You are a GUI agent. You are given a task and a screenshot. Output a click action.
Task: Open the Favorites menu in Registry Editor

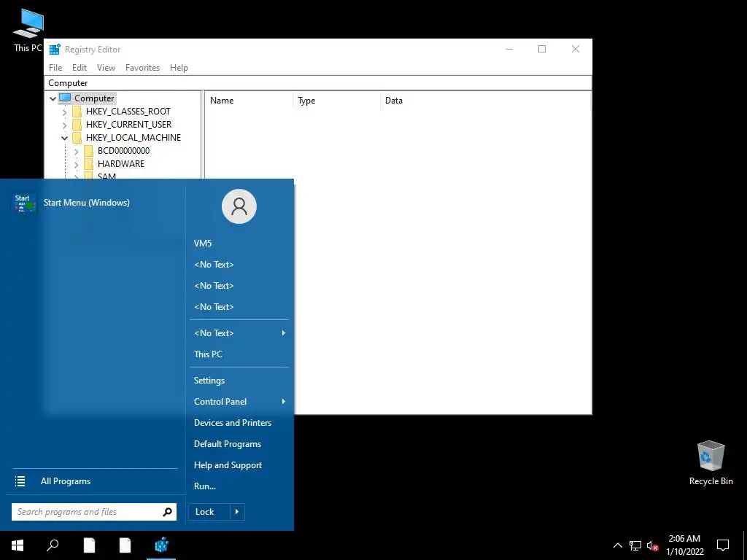142,68
